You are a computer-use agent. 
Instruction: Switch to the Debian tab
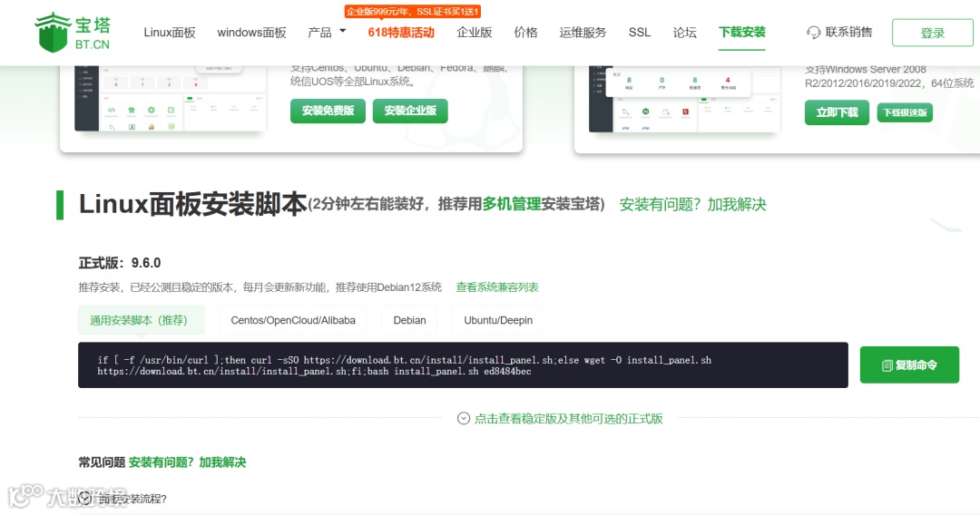[x=409, y=320]
